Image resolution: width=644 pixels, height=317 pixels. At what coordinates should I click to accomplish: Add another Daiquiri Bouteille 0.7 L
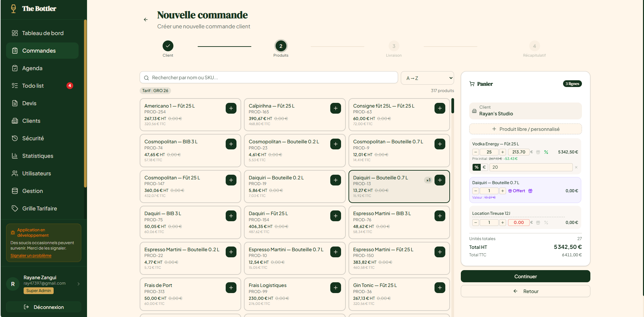[440, 180]
